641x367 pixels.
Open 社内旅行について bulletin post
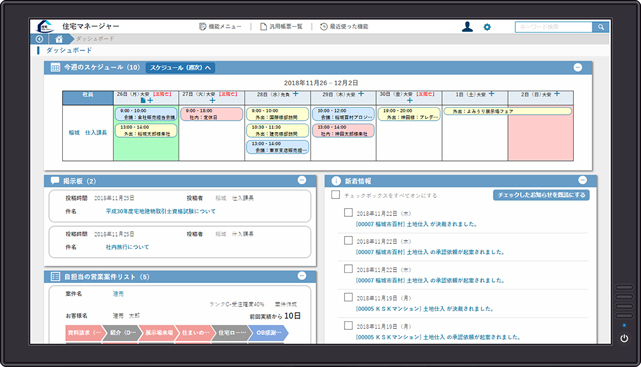click(127, 247)
